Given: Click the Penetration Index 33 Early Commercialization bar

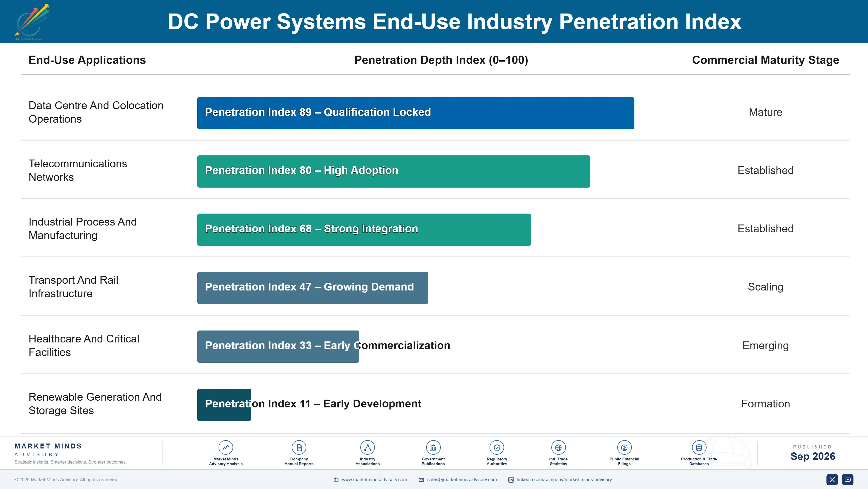Looking at the screenshot, I should coord(278,346).
